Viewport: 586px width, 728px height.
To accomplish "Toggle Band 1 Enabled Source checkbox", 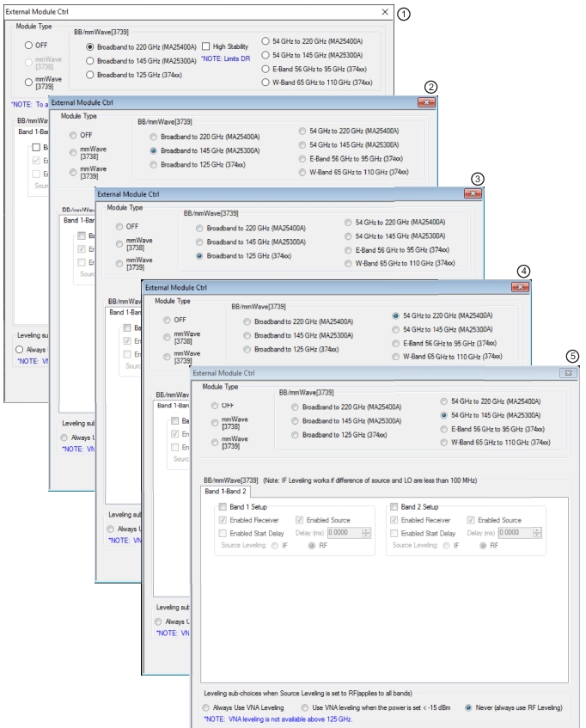I will 300,521.
